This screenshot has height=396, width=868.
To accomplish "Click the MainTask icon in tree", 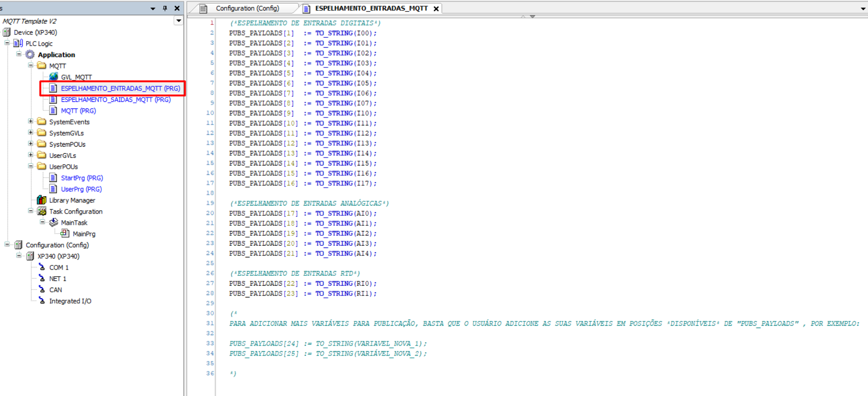I will 54,223.
